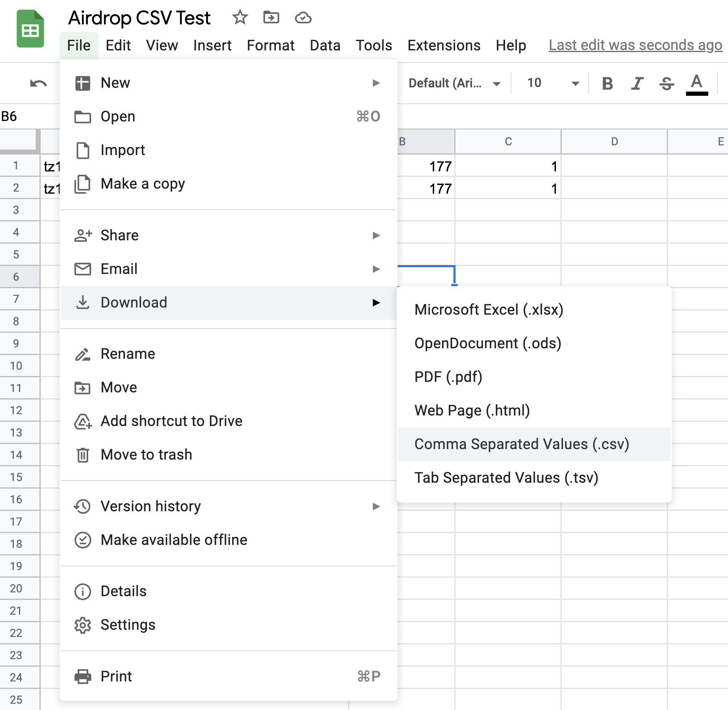
Task: Choose the text color A button
Action: 697,83
